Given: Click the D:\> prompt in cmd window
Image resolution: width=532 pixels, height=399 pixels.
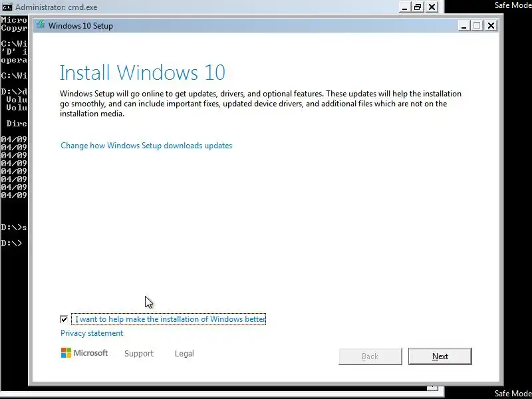Looking at the screenshot, I should coord(11,243).
